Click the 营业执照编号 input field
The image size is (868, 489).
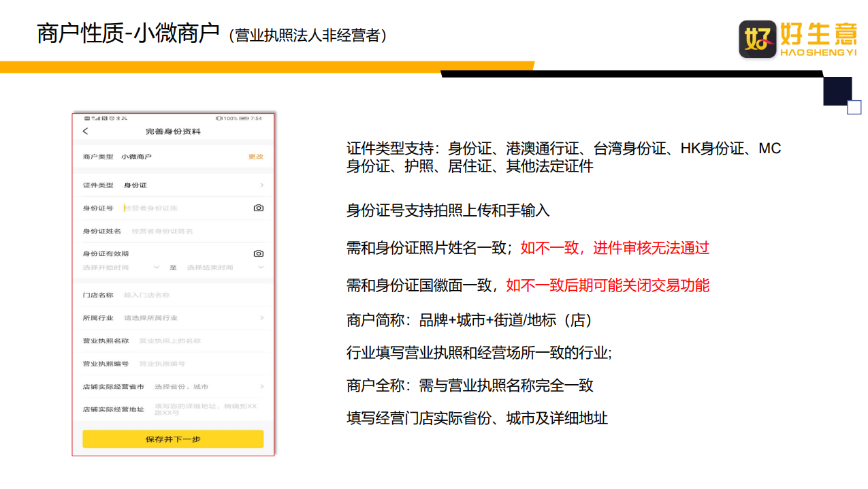[x=197, y=364]
